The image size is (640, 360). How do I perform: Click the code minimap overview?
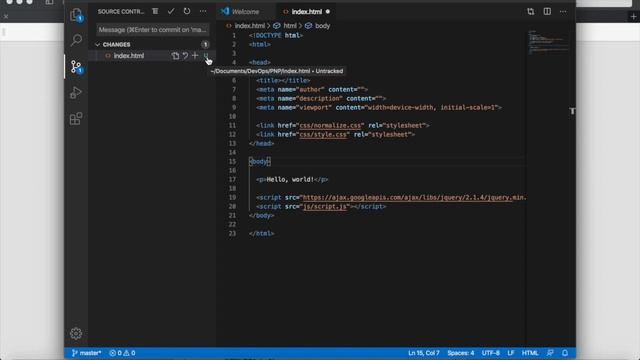(x=549, y=42)
